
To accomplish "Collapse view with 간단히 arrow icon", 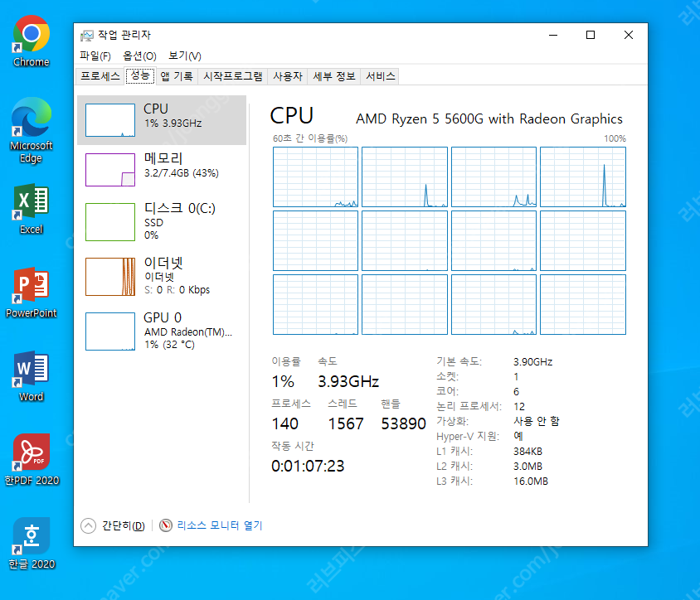I will tap(89, 525).
